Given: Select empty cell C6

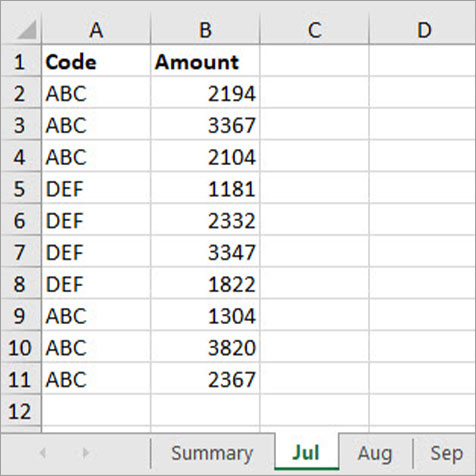Looking at the screenshot, I should coord(314,220).
